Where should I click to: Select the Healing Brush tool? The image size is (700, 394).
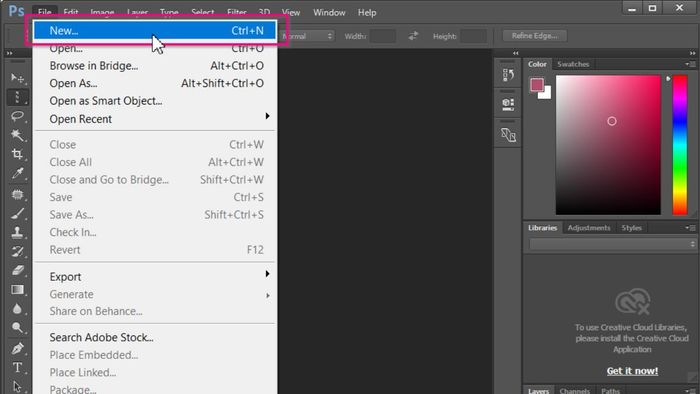pos(17,195)
